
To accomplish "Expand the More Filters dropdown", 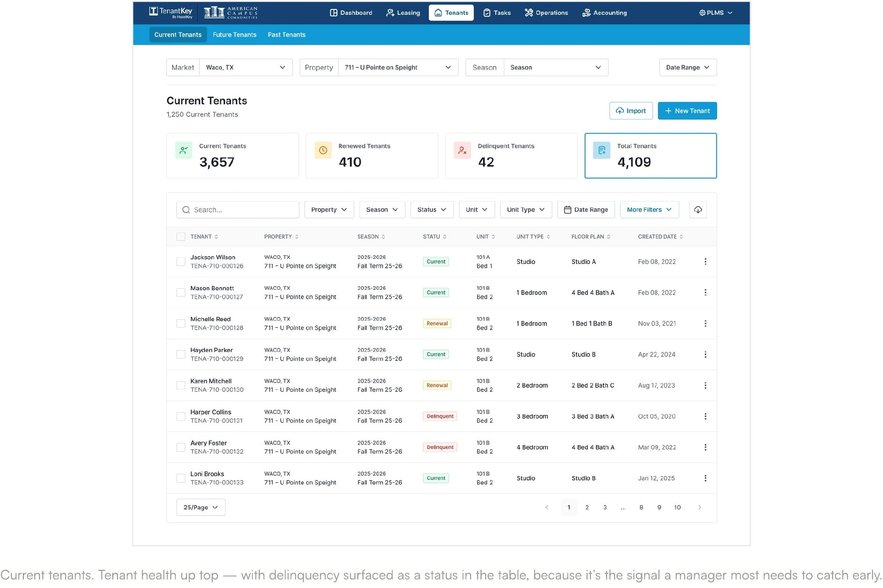I will click(649, 210).
